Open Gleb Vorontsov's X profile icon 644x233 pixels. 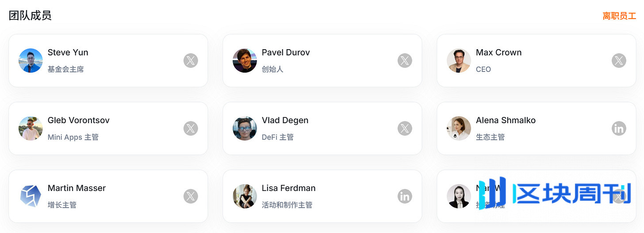(x=191, y=128)
